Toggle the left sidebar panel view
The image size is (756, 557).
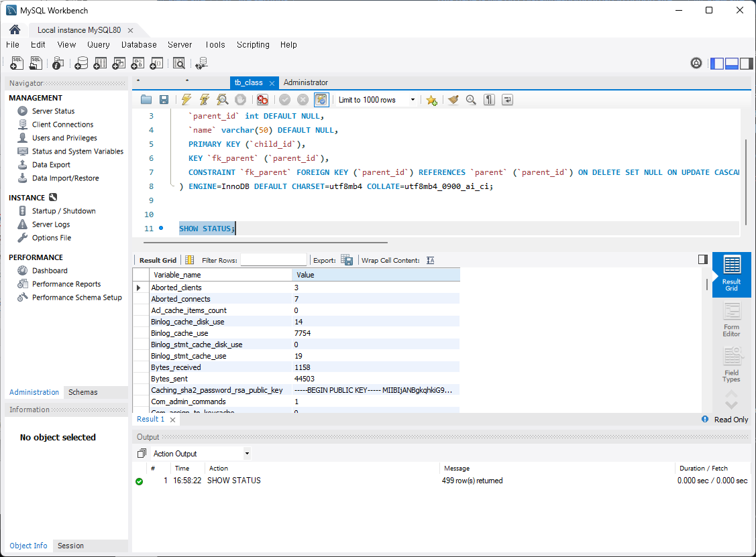[x=717, y=63]
